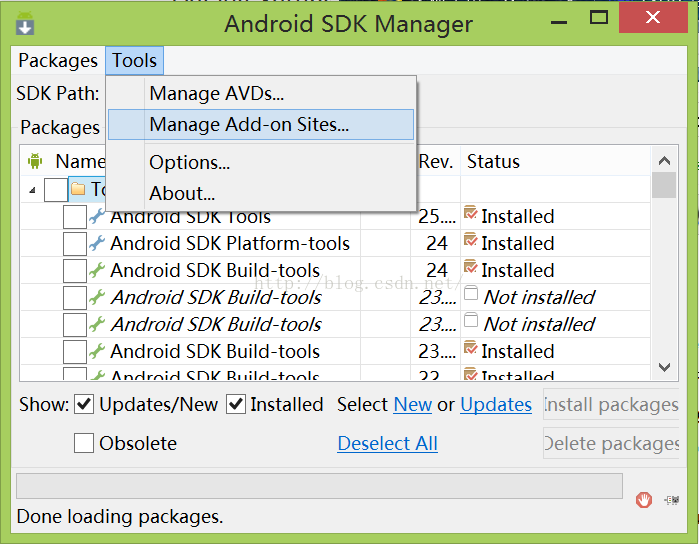Click the rev 24 cell of Android SDK Platform-tools
The height and width of the screenshot is (544, 699).
coord(436,243)
